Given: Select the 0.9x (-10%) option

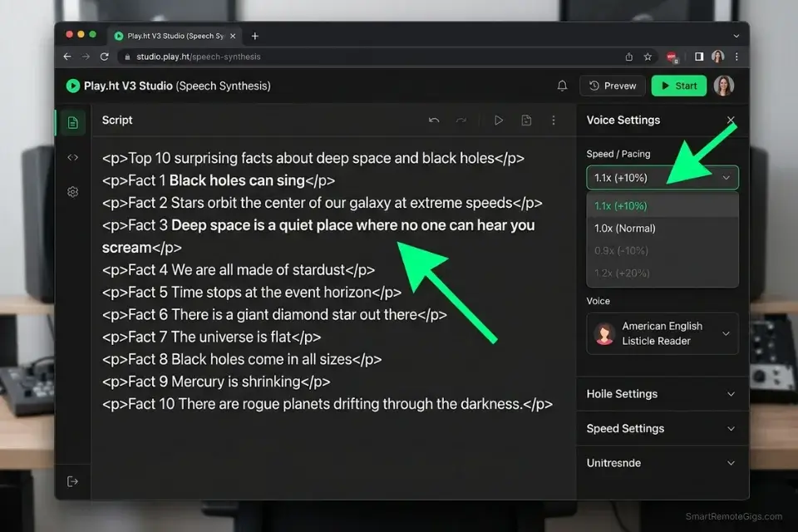Looking at the screenshot, I should click(x=663, y=250).
